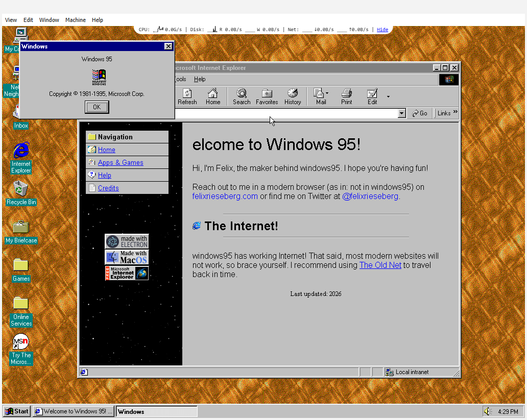The width and height of the screenshot is (527, 420).
Task: Click the Free Microsoft Internet Explorer badge
Action: (x=127, y=273)
